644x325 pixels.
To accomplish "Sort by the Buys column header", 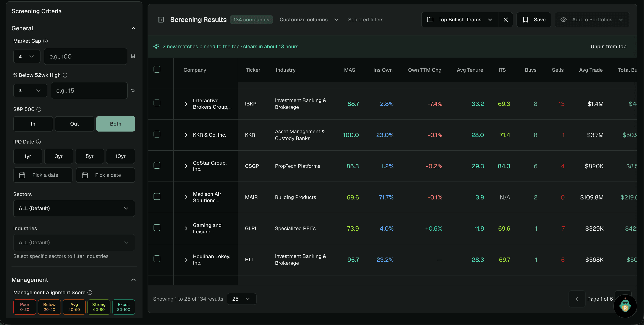I will click(x=531, y=70).
